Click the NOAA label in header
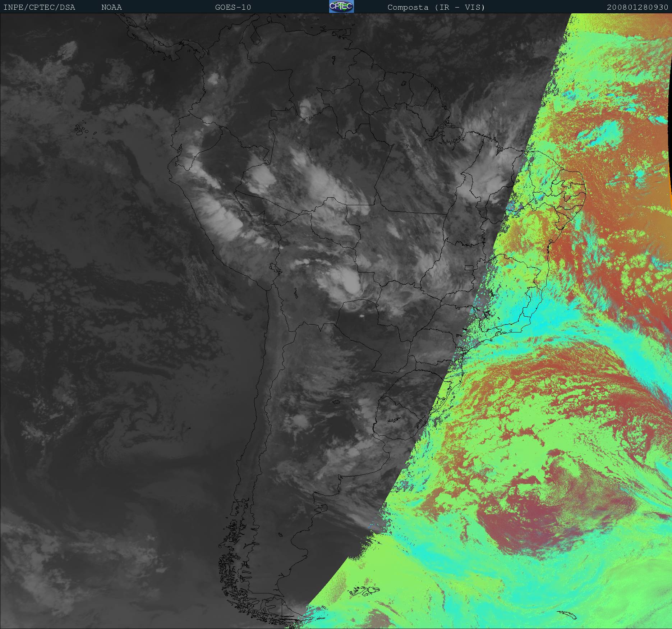The height and width of the screenshot is (629, 672). (x=111, y=7)
